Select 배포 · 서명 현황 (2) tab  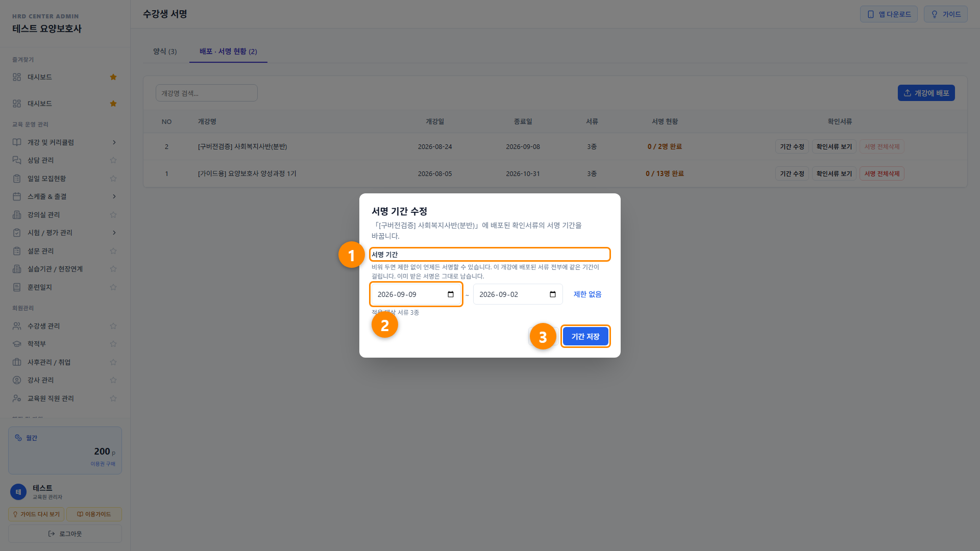[228, 52]
